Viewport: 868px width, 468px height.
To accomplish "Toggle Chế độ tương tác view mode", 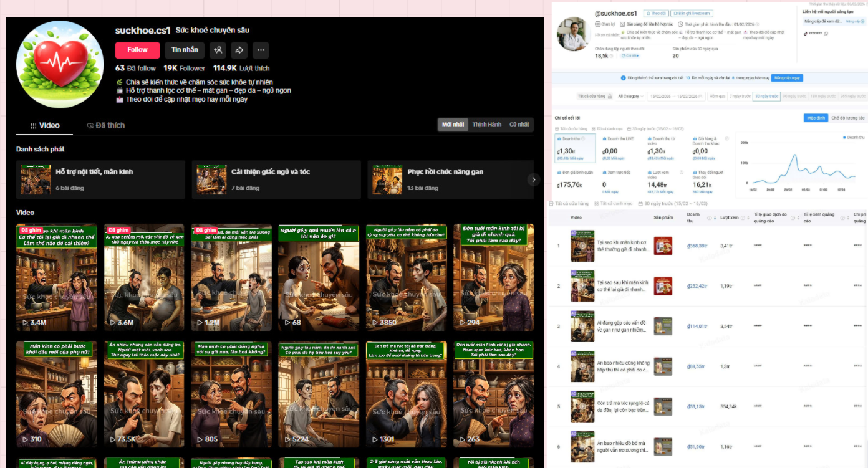I will click(847, 118).
